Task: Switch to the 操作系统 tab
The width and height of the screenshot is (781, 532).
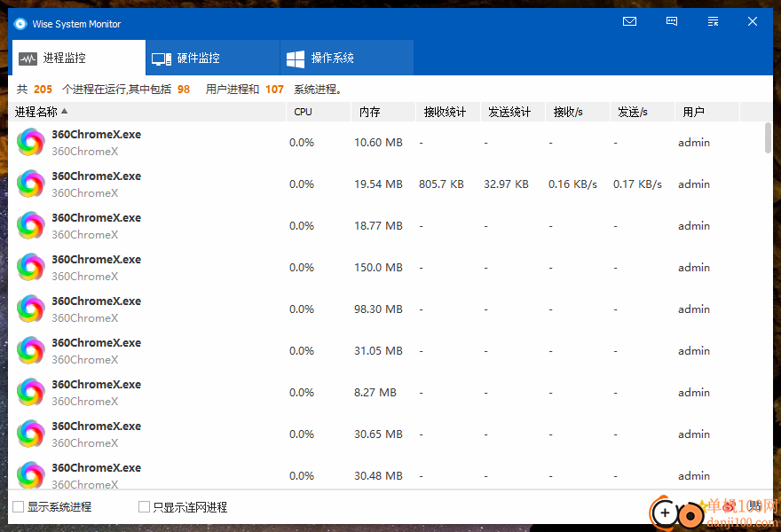Action: [347, 58]
